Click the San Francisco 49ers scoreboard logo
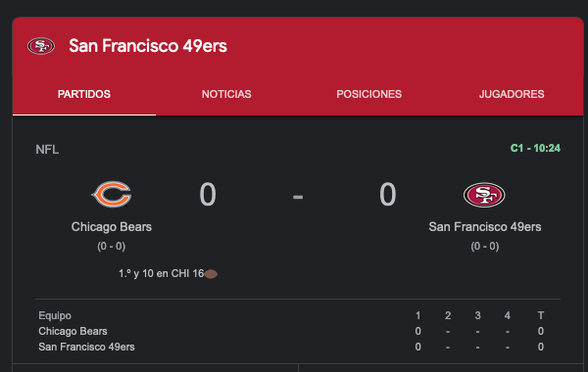Viewport: 588px width, 372px height. tap(484, 195)
